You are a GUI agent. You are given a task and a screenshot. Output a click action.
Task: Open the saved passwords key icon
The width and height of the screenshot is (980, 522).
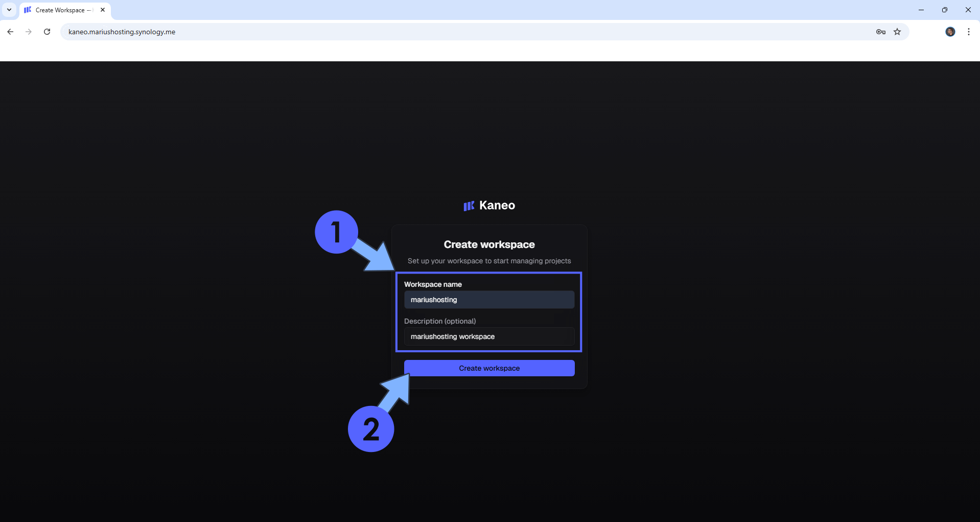coord(880,32)
